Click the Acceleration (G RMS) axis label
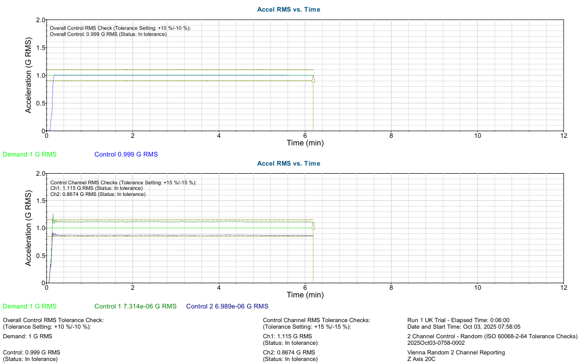The height and width of the screenshot is (364, 588). click(29, 74)
